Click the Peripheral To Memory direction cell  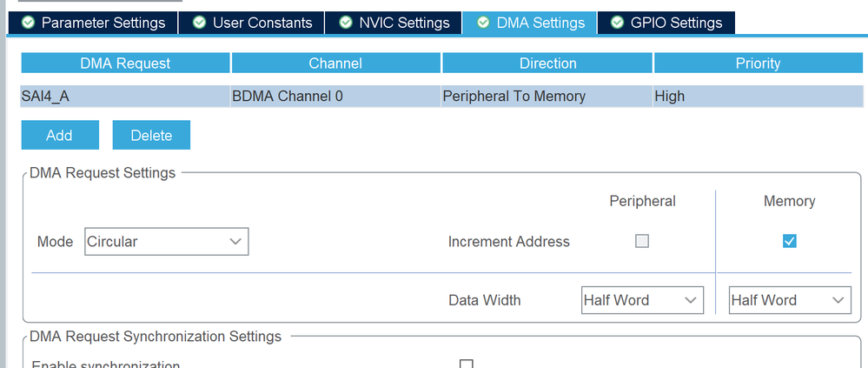coord(547,97)
